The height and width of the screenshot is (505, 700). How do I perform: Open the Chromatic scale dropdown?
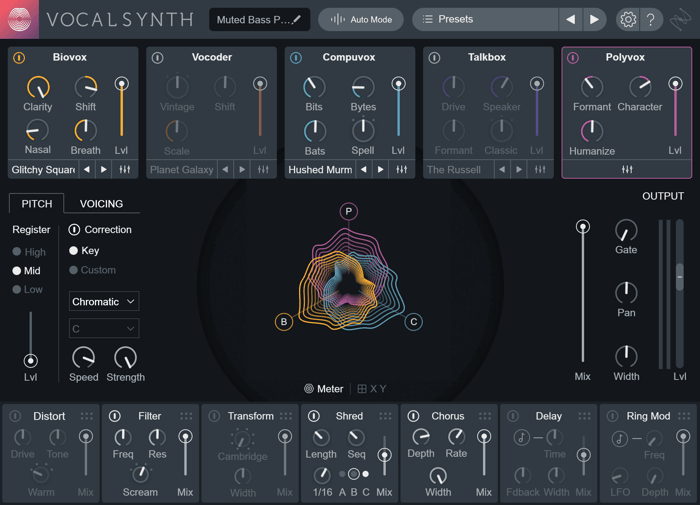[104, 301]
